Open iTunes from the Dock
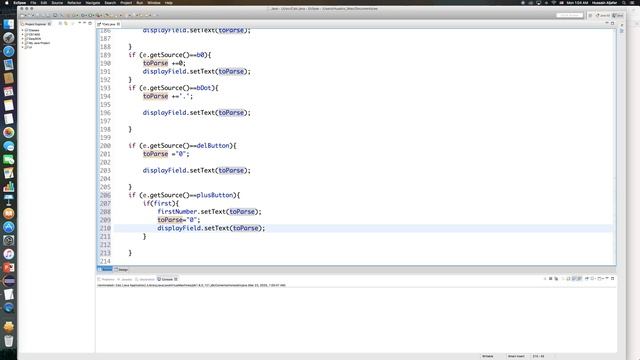The width and height of the screenshot is (640, 360). coord(9,254)
